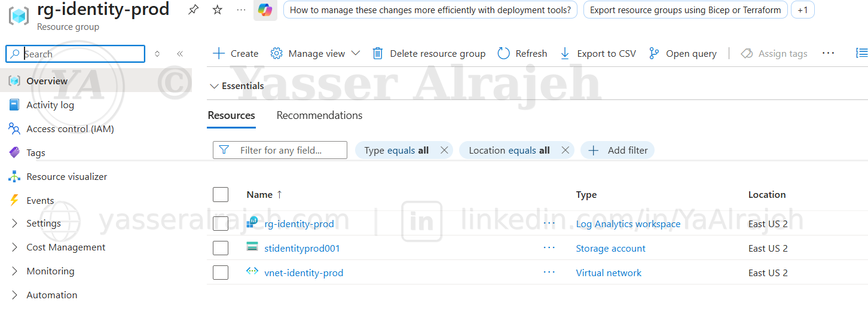
Task: Remove the Type equals all filter
Action: 444,150
